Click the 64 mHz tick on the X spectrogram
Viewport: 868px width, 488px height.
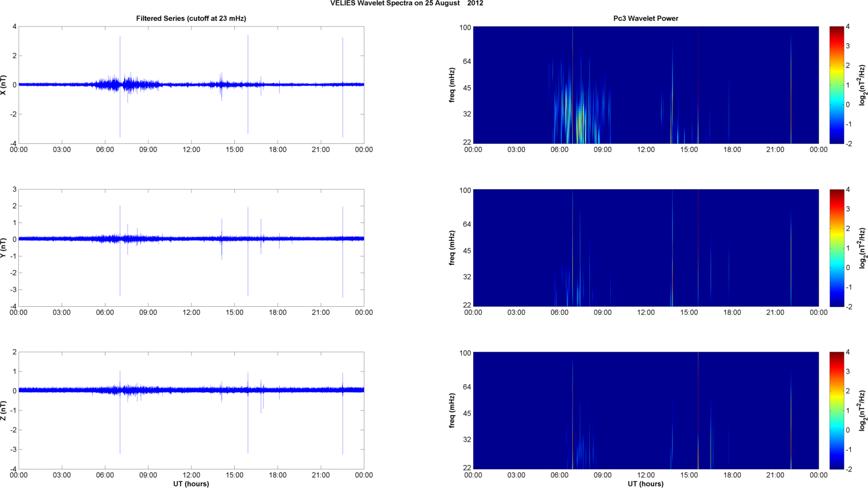pos(466,61)
